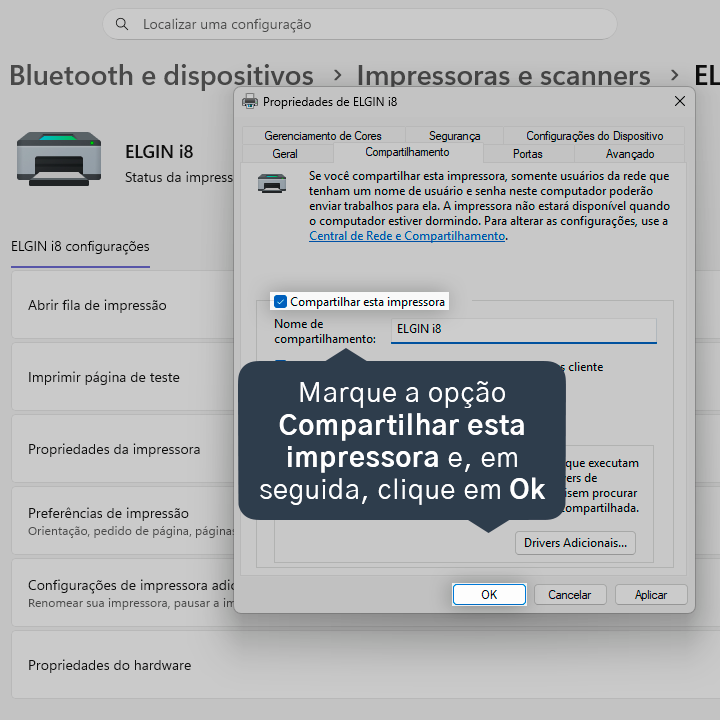Click the Localizar uma configuração search box
The width and height of the screenshot is (720, 720).
tap(360, 24)
